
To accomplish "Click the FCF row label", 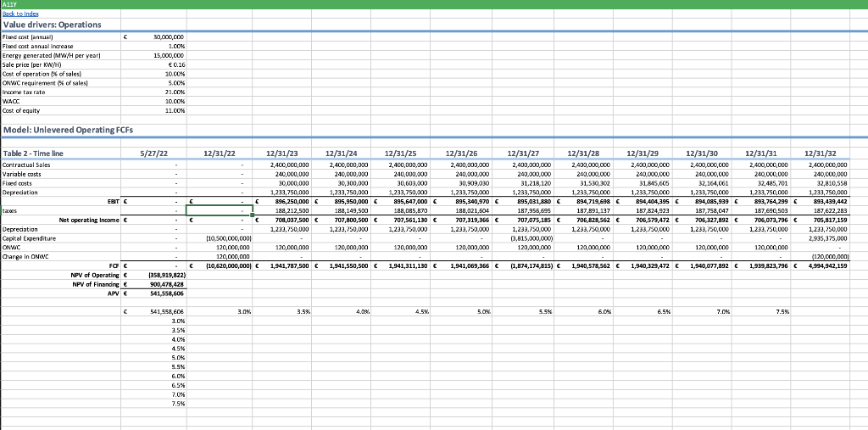I will pos(115,265).
